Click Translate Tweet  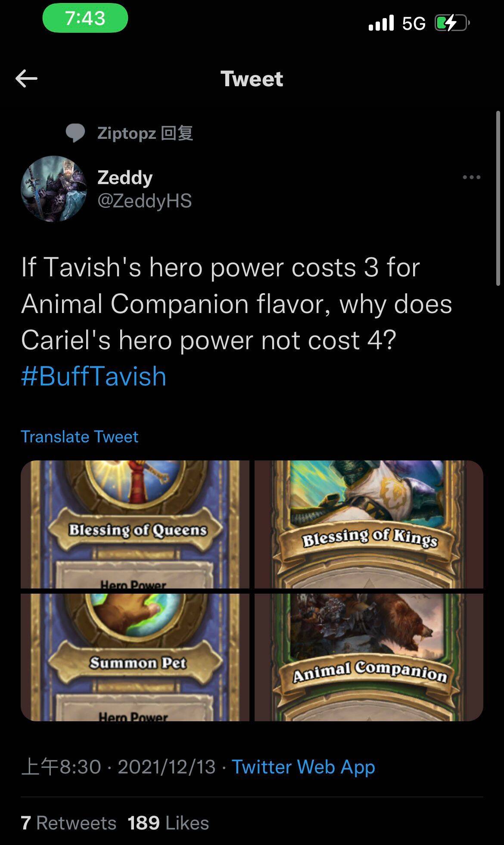point(79,437)
